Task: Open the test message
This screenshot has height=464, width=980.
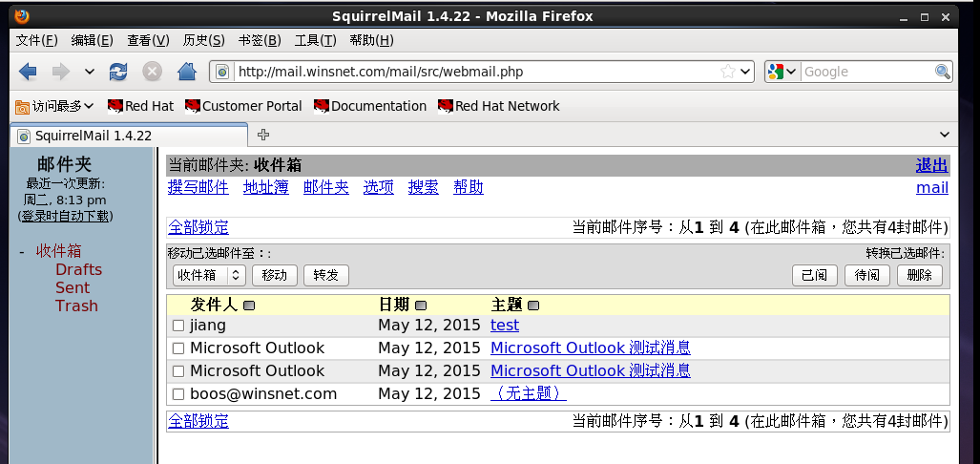Action: (505, 326)
